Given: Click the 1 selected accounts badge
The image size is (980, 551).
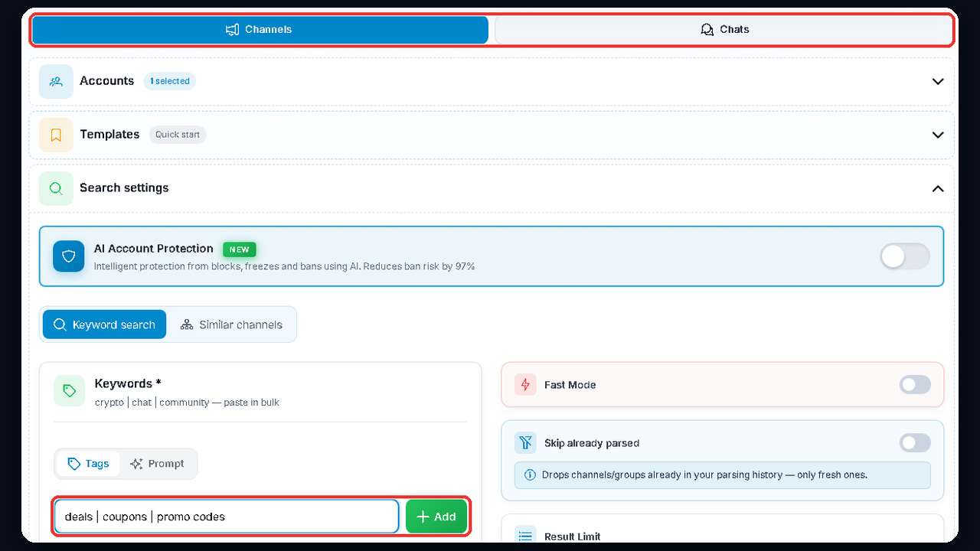Looking at the screenshot, I should [170, 81].
